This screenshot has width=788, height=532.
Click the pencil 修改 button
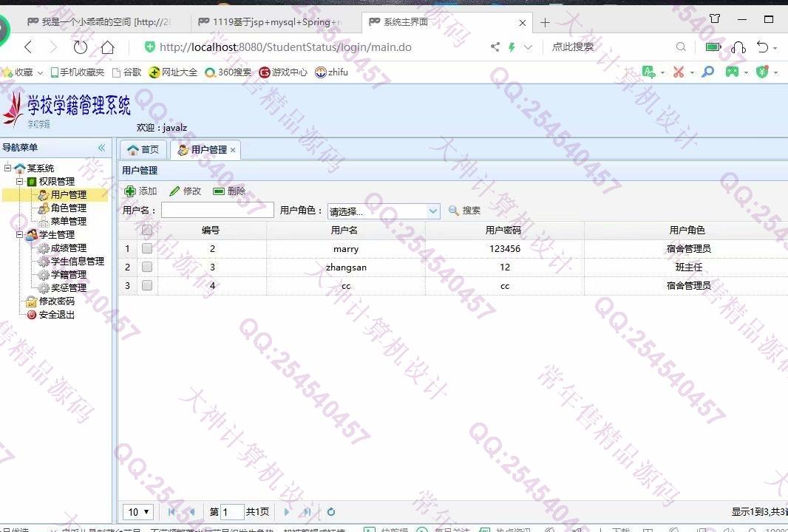(x=185, y=191)
